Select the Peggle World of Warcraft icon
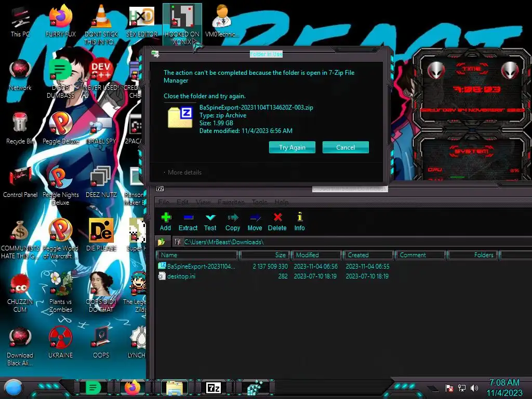The width and height of the screenshot is (532, 399). 61,240
